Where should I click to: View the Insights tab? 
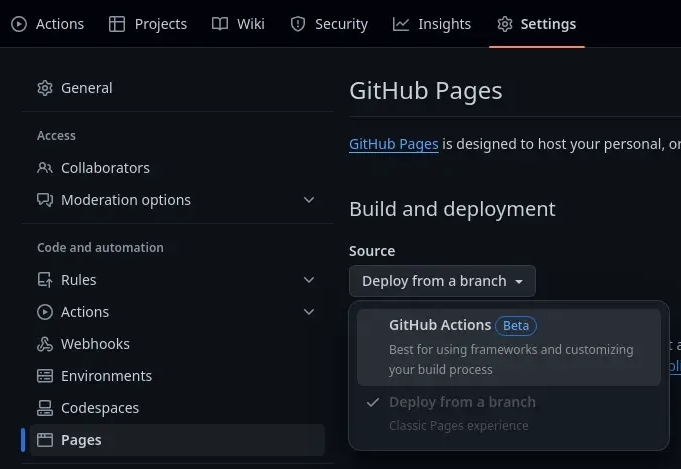[432, 24]
